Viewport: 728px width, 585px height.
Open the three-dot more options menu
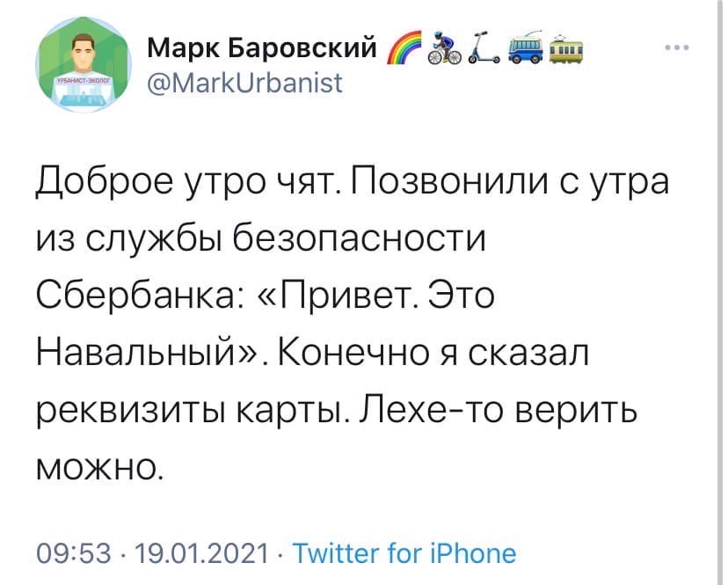[675, 48]
